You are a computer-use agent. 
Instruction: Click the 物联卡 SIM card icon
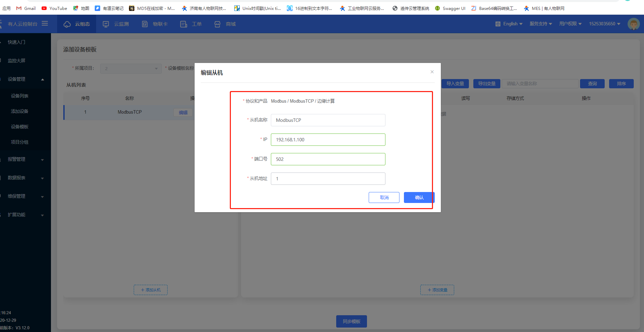[145, 24]
